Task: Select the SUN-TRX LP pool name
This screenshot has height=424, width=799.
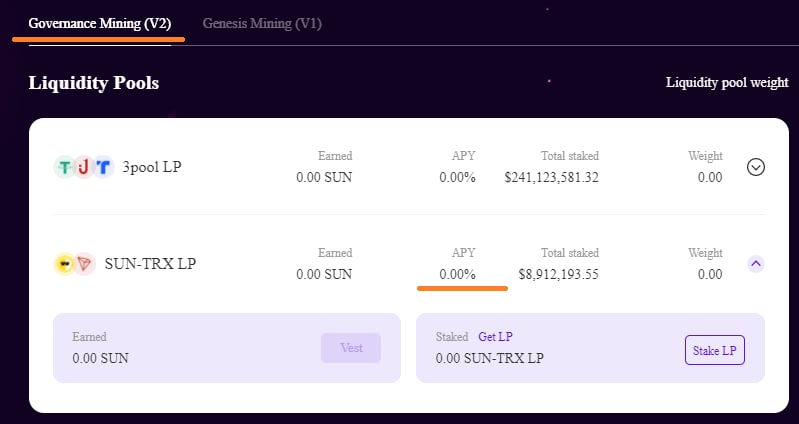Action: click(x=150, y=263)
